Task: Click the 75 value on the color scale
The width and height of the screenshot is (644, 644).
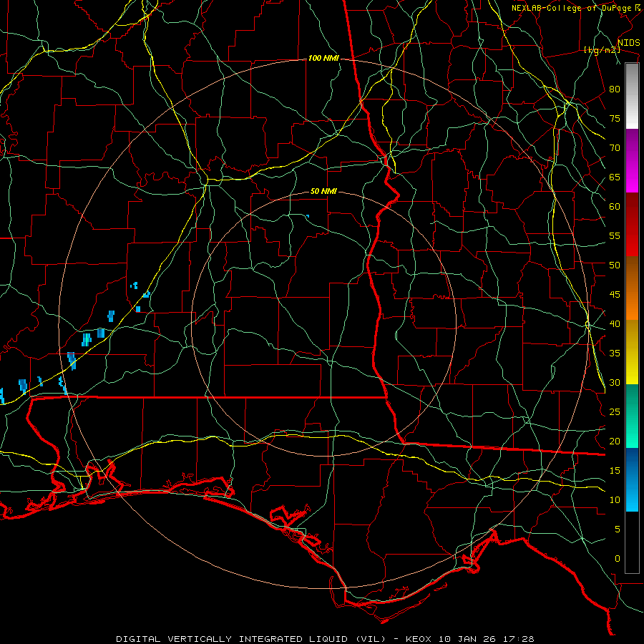Action: [x=615, y=118]
